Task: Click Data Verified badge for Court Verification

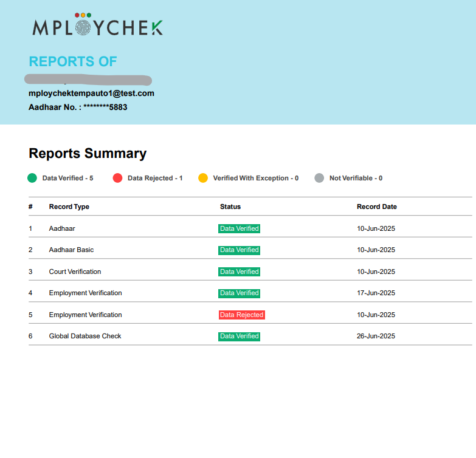Action: tap(240, 272)
